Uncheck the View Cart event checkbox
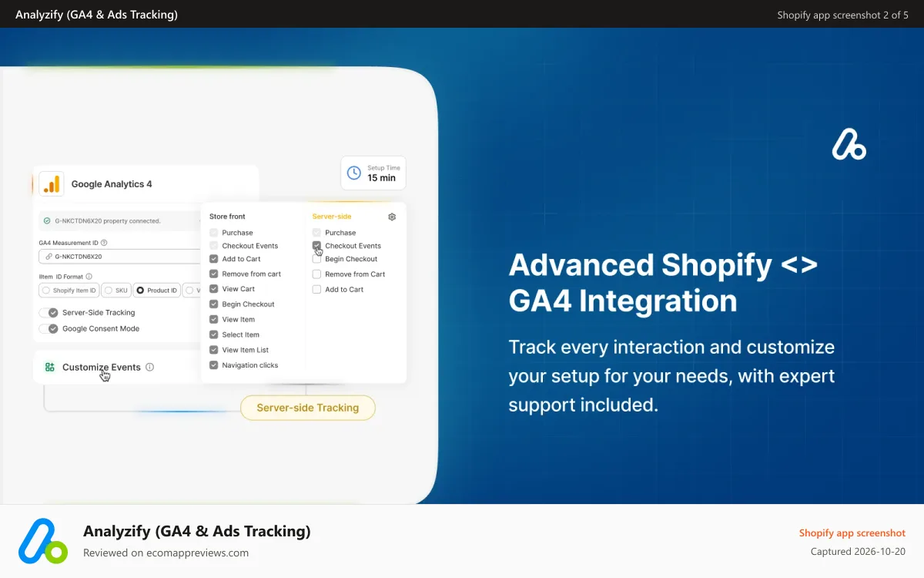Viewport: 924px width, 578px height. click(214, 289)
